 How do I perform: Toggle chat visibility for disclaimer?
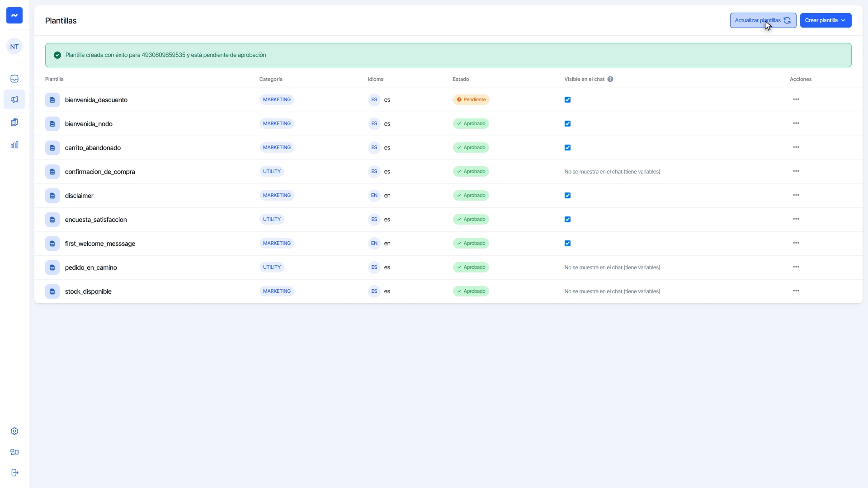[567, 196]
